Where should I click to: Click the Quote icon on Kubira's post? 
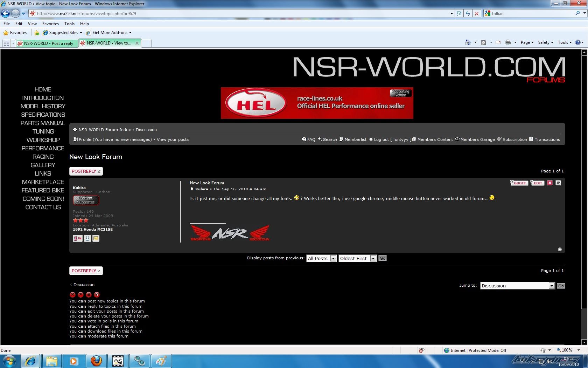519,183
